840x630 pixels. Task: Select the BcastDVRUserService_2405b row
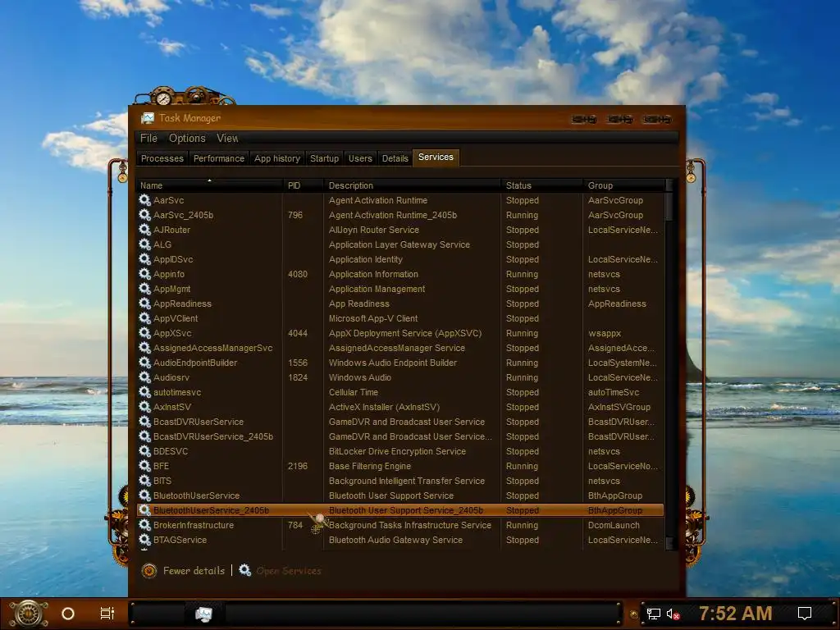[x=400, y=436]
